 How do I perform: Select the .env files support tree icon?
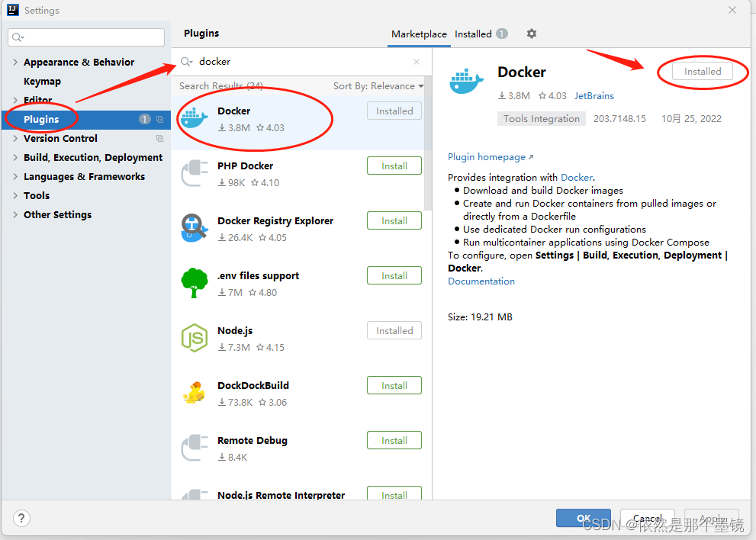[x=195, y=283]
